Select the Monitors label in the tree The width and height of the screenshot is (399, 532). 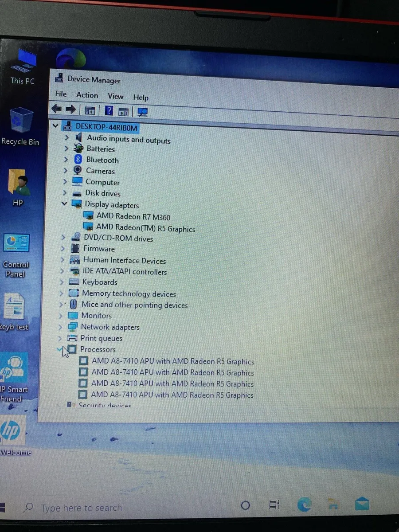[96, 316]
